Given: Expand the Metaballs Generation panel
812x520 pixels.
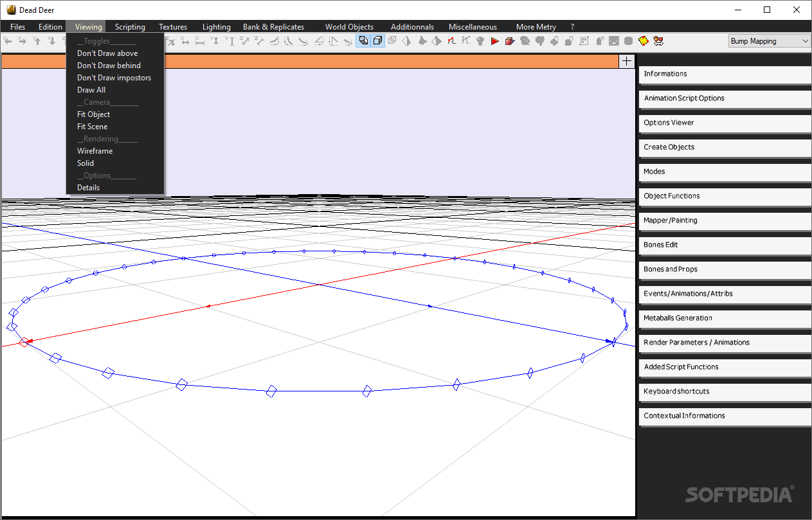Looking at the screenshot, I should 725,318.
